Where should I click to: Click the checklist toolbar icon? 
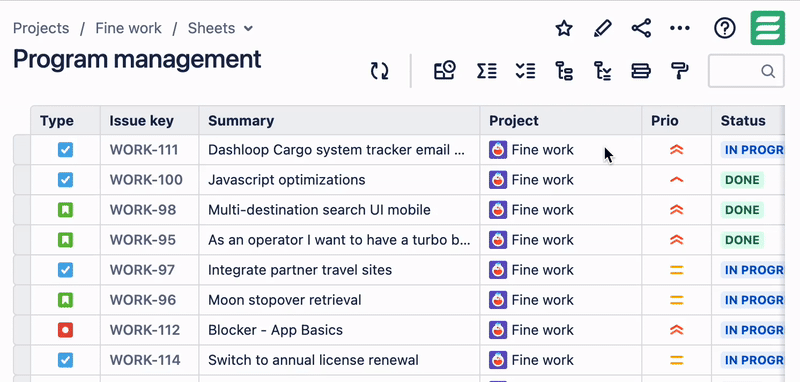pos(526,71)
